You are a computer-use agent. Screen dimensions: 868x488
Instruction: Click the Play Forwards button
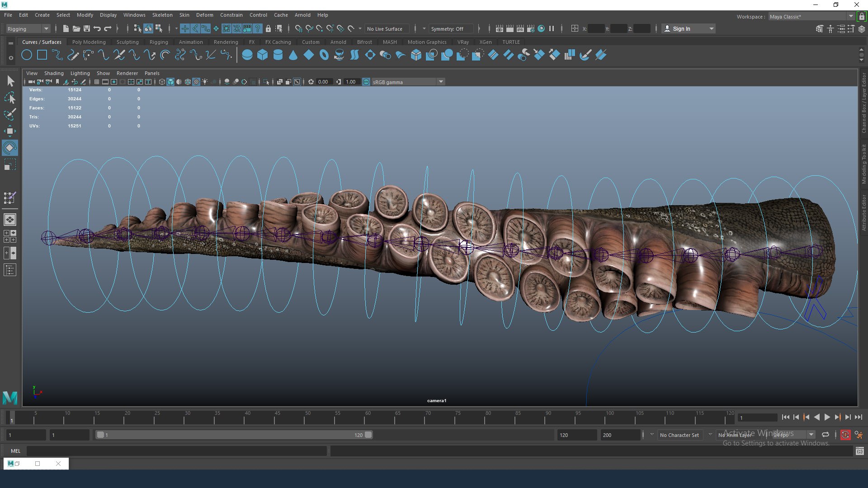pos(827,418)
